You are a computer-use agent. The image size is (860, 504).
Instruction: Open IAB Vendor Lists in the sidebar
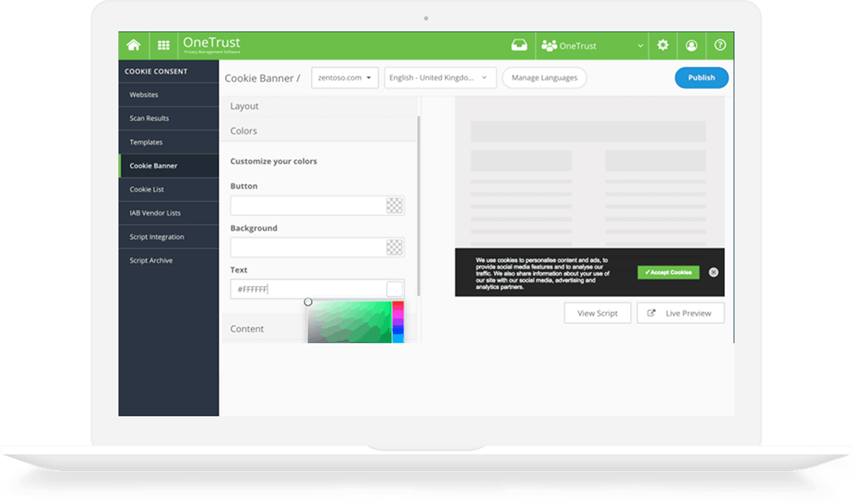click(168, 213)
